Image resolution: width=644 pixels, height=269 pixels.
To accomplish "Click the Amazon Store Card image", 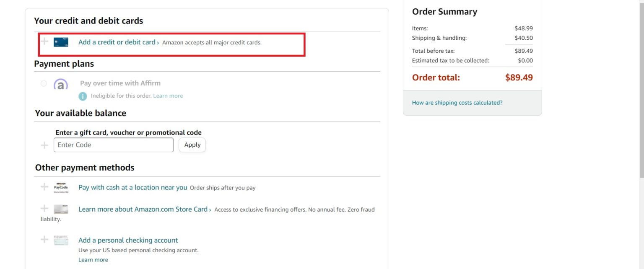I will tap(61, 209).
